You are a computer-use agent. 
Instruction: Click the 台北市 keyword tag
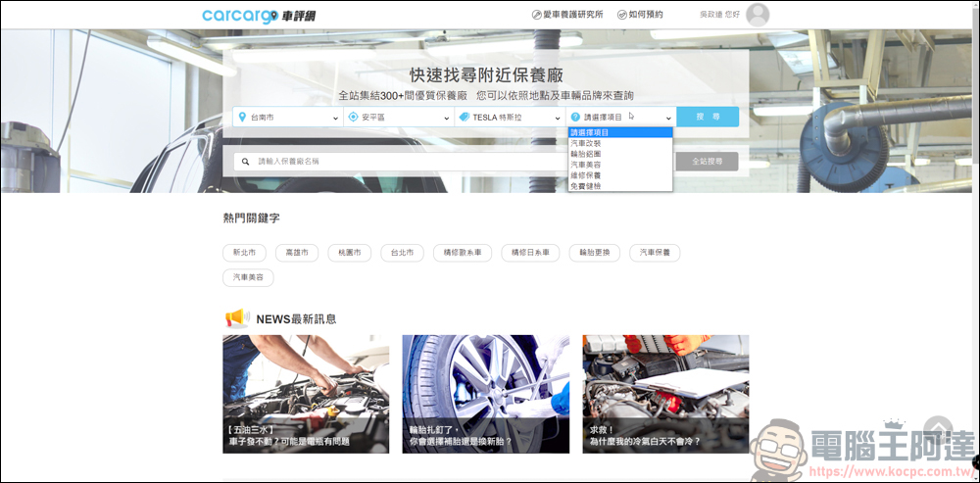[402, 253]
